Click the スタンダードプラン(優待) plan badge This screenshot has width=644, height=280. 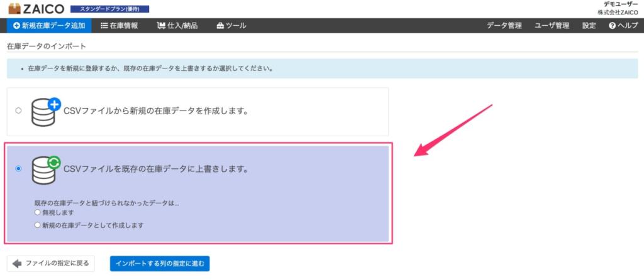[109, 9]
